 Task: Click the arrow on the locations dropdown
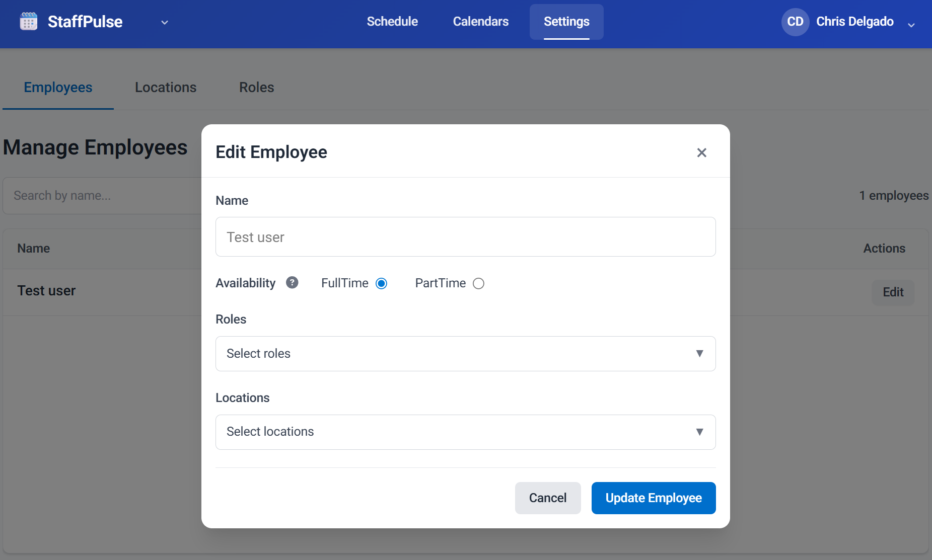point(699,432)
